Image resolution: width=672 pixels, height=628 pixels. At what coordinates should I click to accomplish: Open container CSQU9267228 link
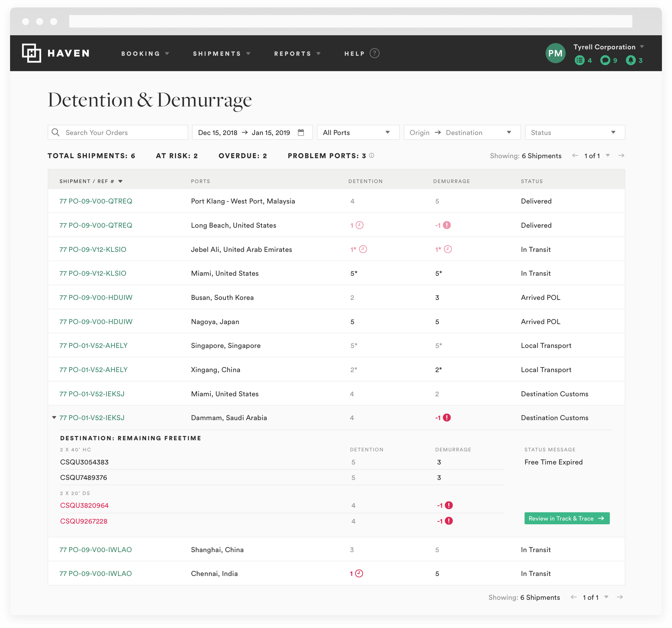pos(84,521)
